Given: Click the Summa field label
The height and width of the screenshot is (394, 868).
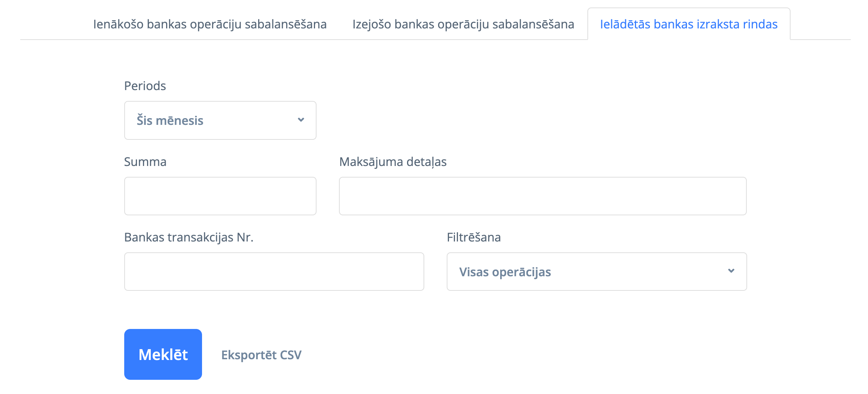Looking at the screenshot, I should tap(145, 162).
